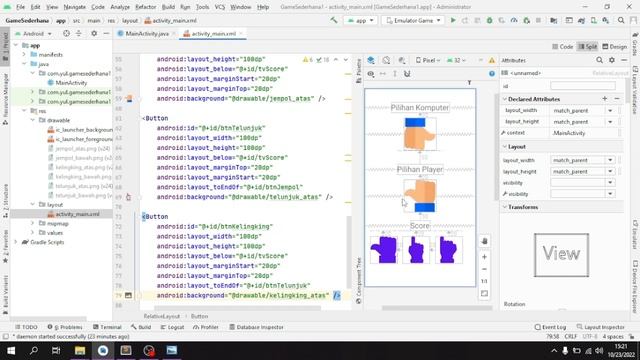The image size is (640, 360).
Task: Add declared attribute with plus icon
Action: (604, 99)
